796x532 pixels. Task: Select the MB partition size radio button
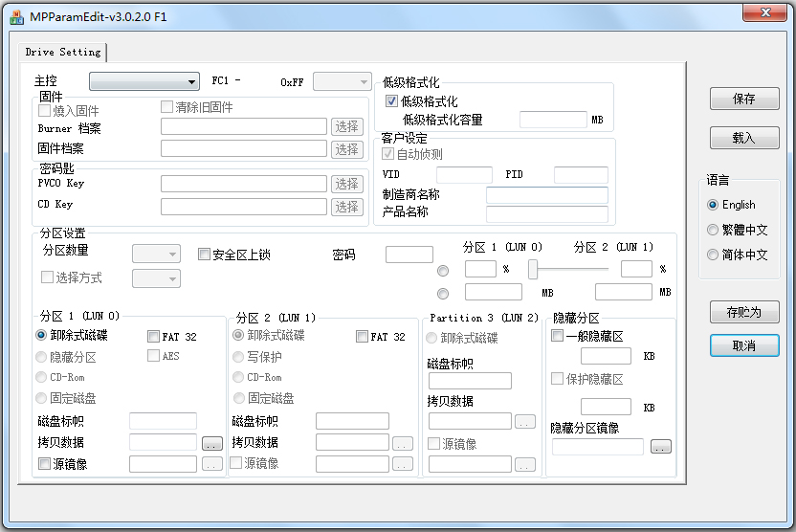tap(443, 294)
